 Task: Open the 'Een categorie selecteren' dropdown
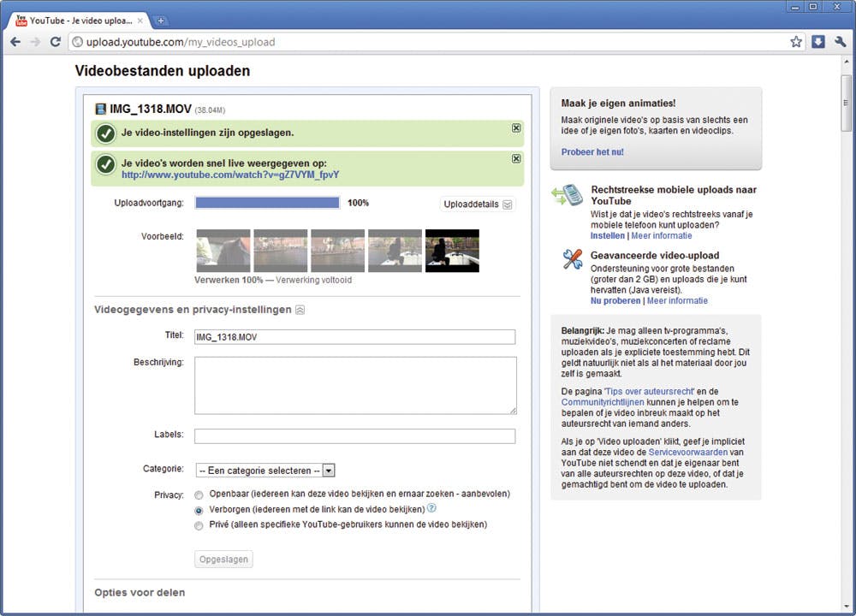[x=265, y=471]
